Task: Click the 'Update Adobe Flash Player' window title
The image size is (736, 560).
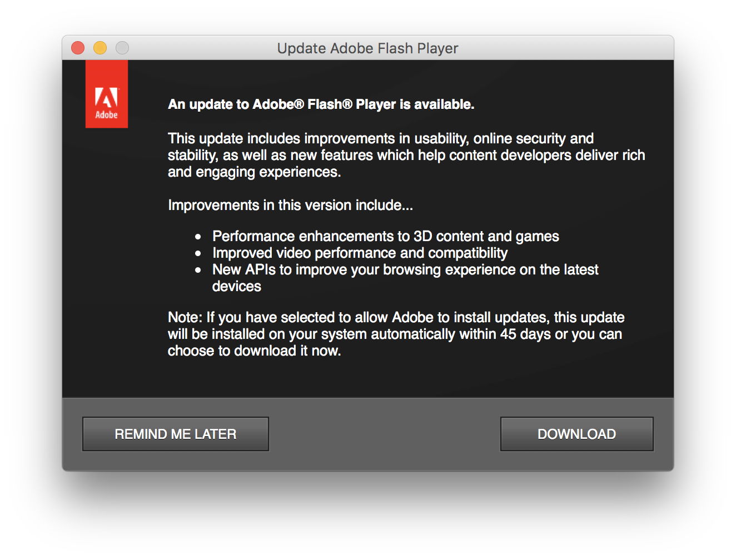Action: (x=367, y=48)
